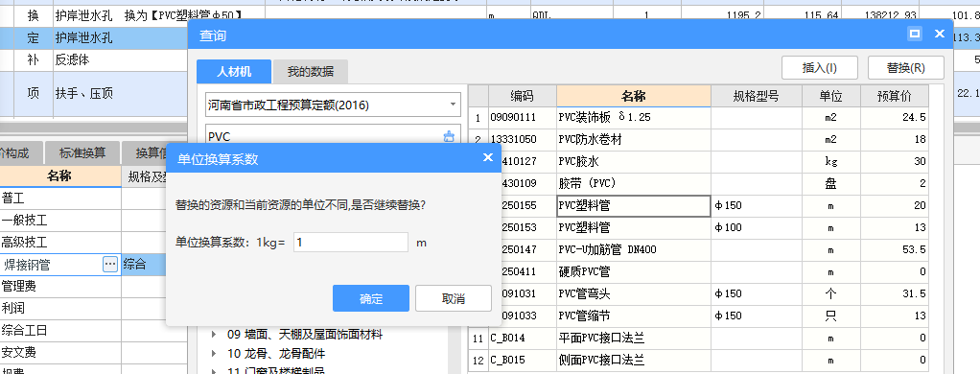Click code cell 13331050
This screenshot has height=374, width=980.
coord(522,139)
